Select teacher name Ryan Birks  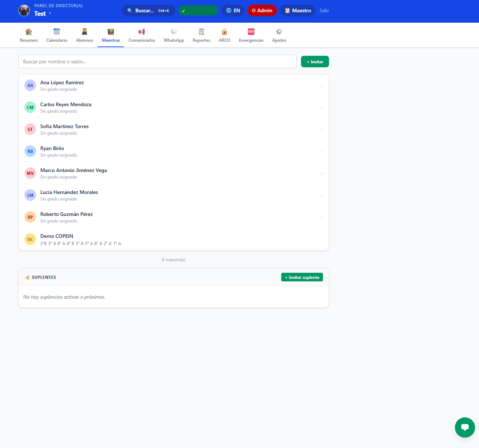[52, 148]
